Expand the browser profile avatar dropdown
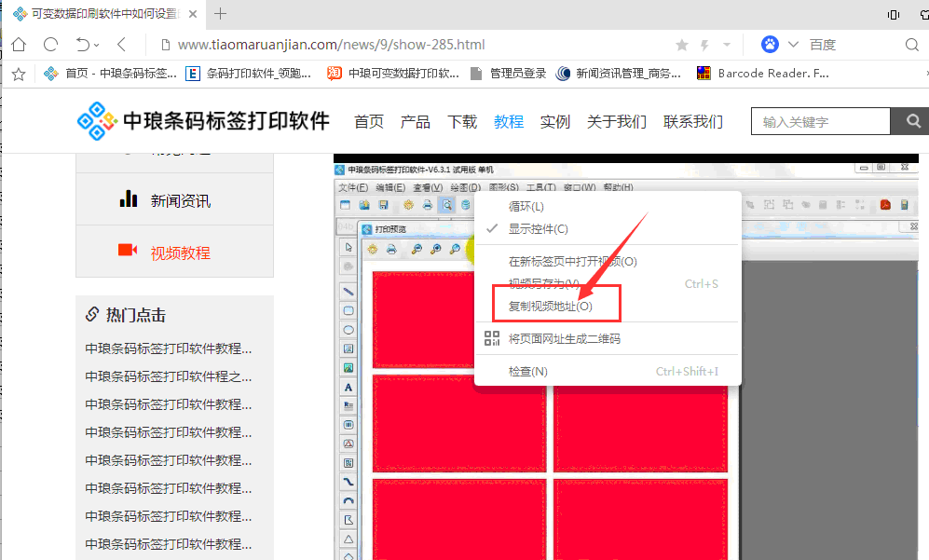This screenshot has width=929, height=560. tap(770, 43)
